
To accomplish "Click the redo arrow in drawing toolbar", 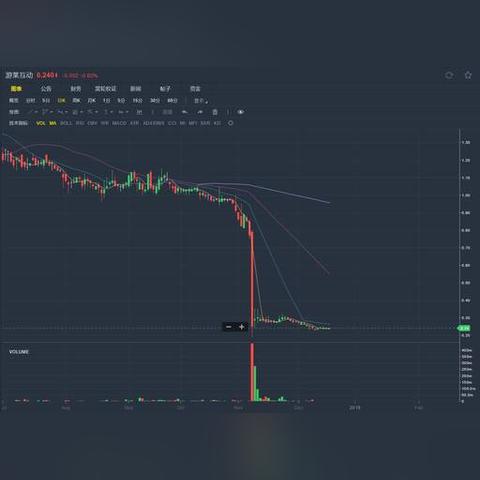I will [x=200, y=112].
